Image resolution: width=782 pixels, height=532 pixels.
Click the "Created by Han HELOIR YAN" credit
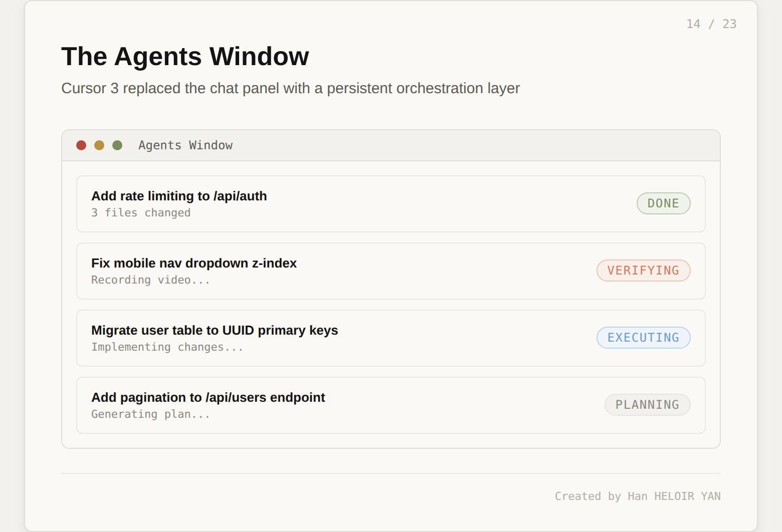pyautogui.click(x=638, y=496)
